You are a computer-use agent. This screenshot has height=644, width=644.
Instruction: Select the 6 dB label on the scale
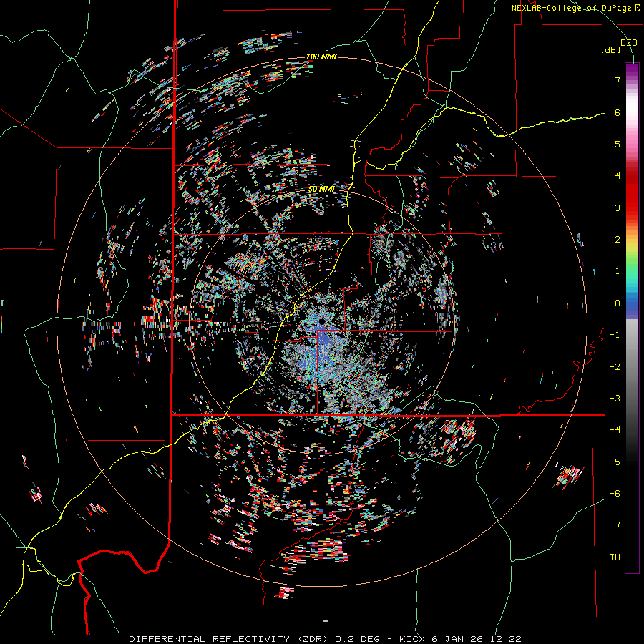618,112
